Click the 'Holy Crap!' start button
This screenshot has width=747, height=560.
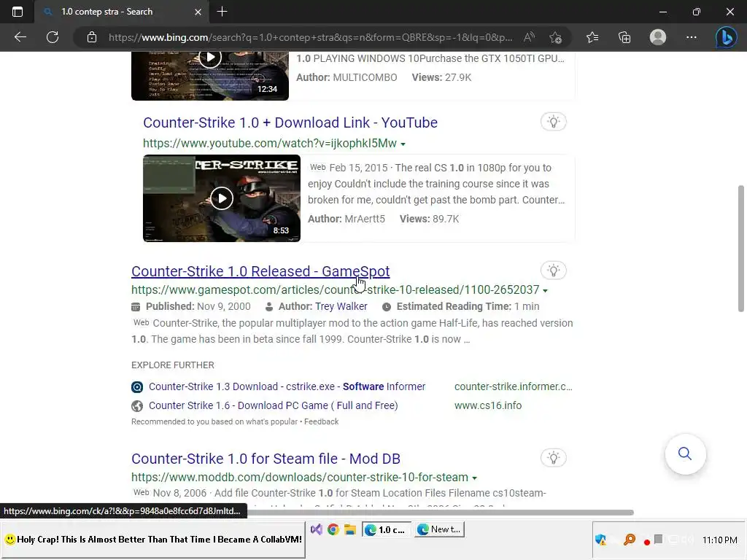point(153,540)
